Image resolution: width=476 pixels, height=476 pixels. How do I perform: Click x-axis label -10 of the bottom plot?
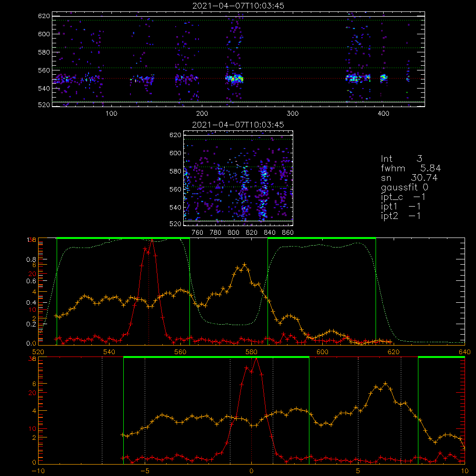pos(38,471)
